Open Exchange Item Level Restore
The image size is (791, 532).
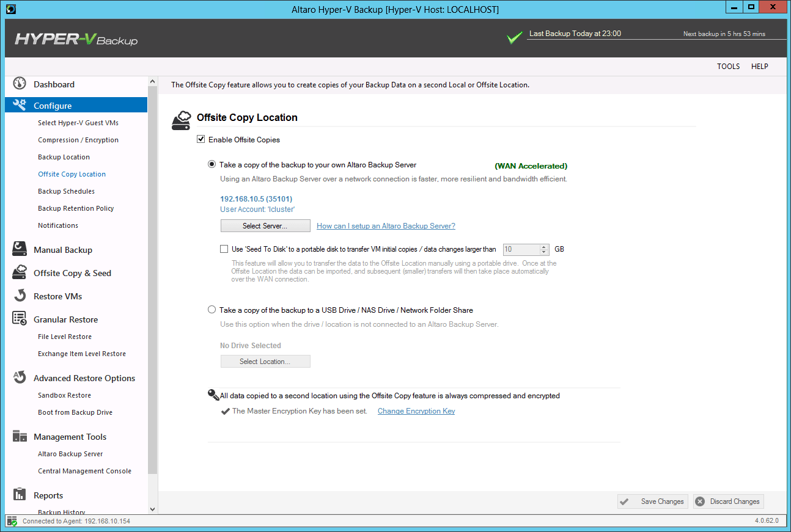[82, 354]
